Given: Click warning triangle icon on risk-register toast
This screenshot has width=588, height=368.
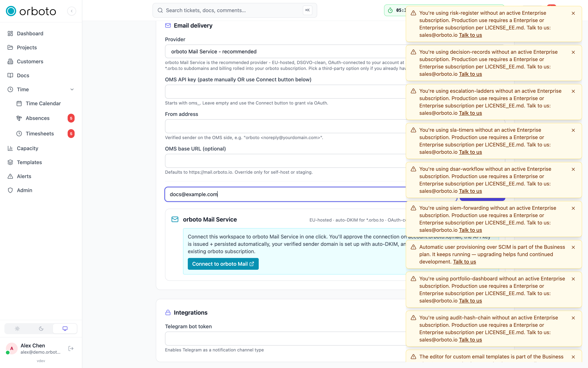Looking at the screenshot, I should [413, 13].
